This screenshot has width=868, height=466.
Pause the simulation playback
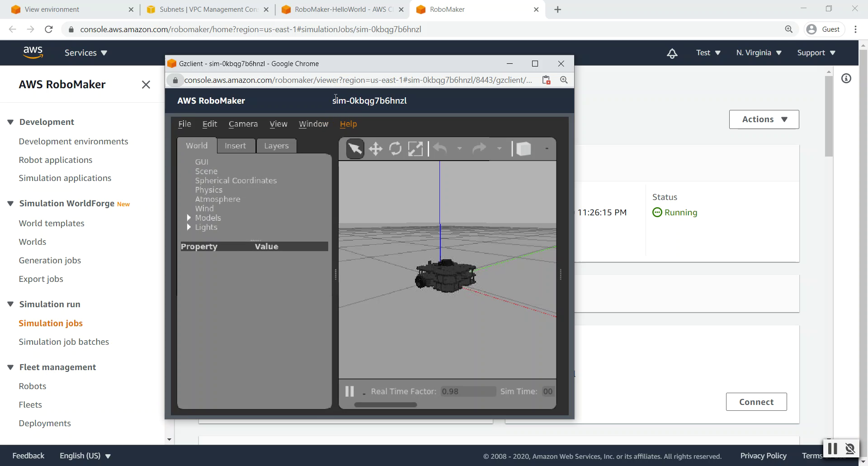click(349, 391)
